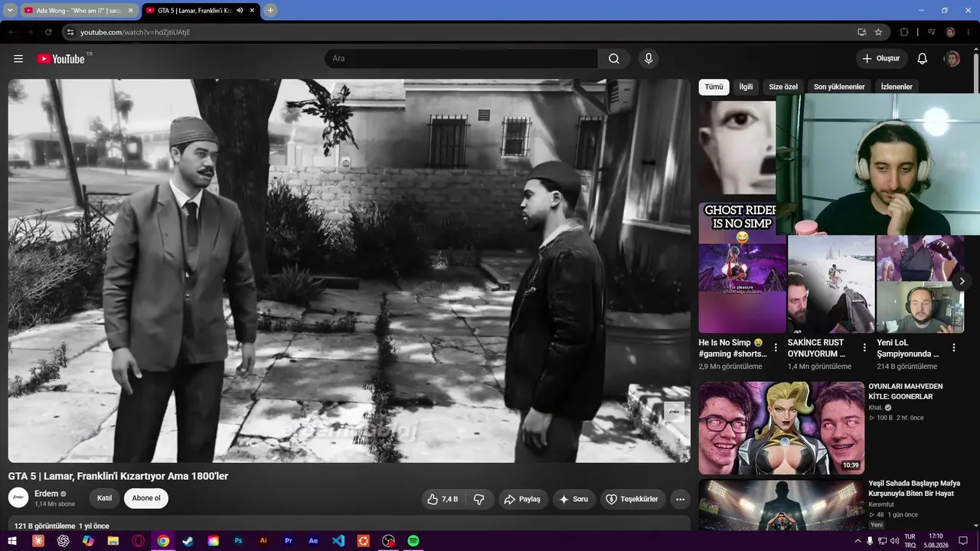980x551 pixels.
Task: Share the video via Paylaş
Action: 523,499
